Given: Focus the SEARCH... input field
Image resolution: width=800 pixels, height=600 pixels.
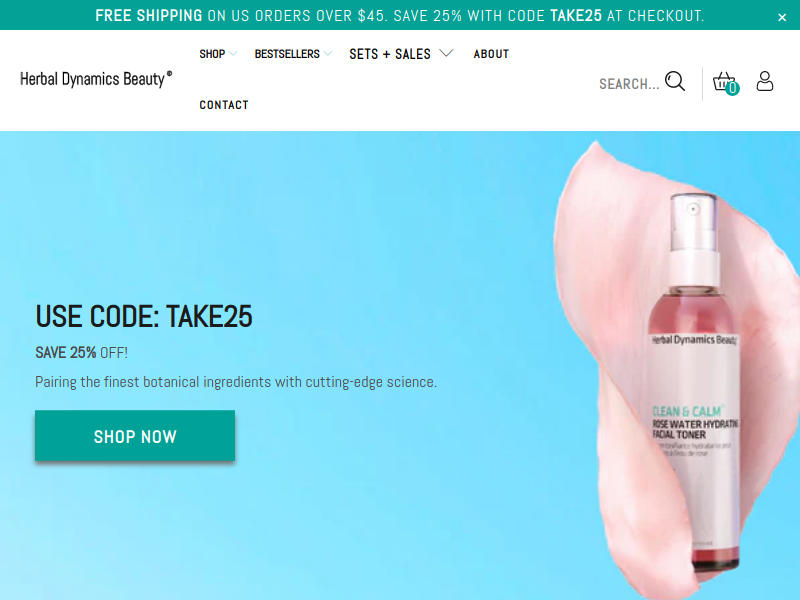Looking at the screenshot, I should click(629, 84).
